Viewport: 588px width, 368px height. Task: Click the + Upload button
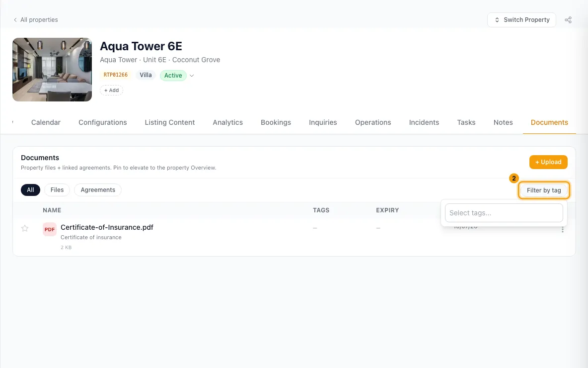click(x=548, y=162)
